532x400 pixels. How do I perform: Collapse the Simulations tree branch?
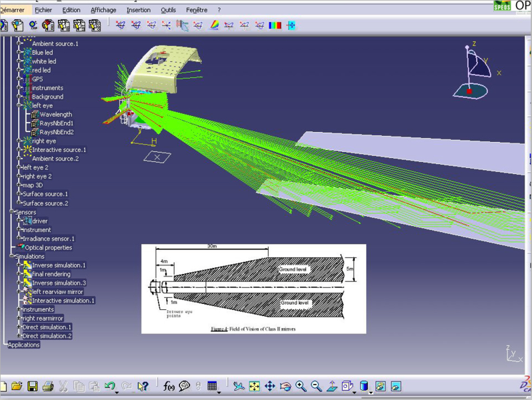pyautogui.click(x=11, y=256)
